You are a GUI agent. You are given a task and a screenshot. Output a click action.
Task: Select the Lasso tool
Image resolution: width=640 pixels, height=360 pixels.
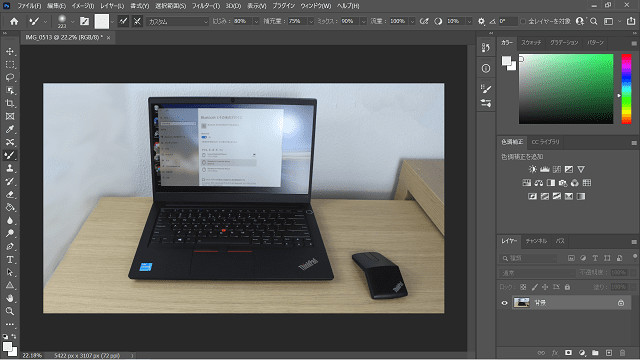10,78
